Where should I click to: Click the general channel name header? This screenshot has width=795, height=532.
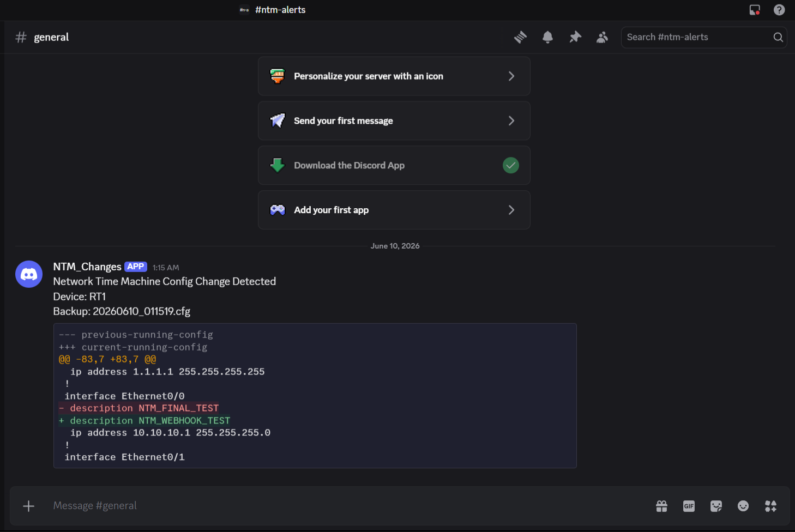pyautogui.click(x=51, y=37)
